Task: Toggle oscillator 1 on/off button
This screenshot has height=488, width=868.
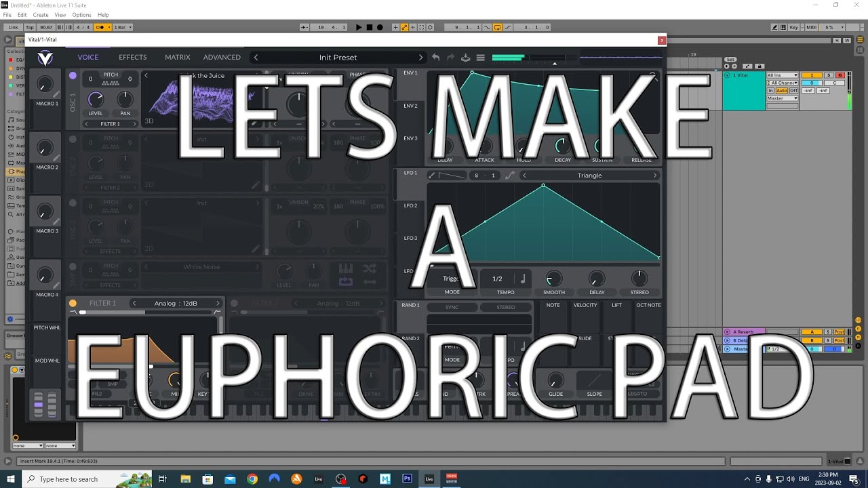Action: [x=73, y=75]
